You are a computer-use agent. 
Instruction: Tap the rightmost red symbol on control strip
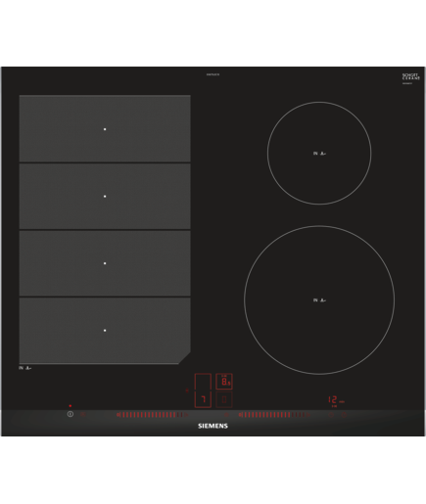click(x=344, y=415)
